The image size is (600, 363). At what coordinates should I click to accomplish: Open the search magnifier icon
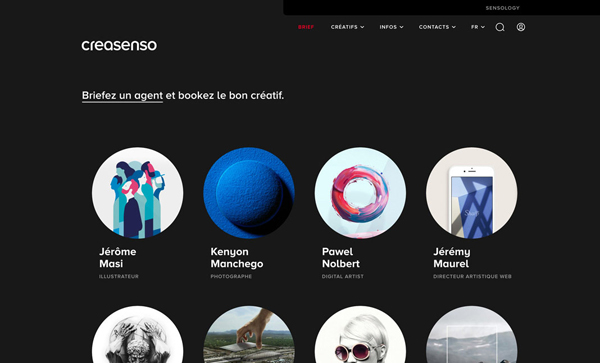click(500, 27)
